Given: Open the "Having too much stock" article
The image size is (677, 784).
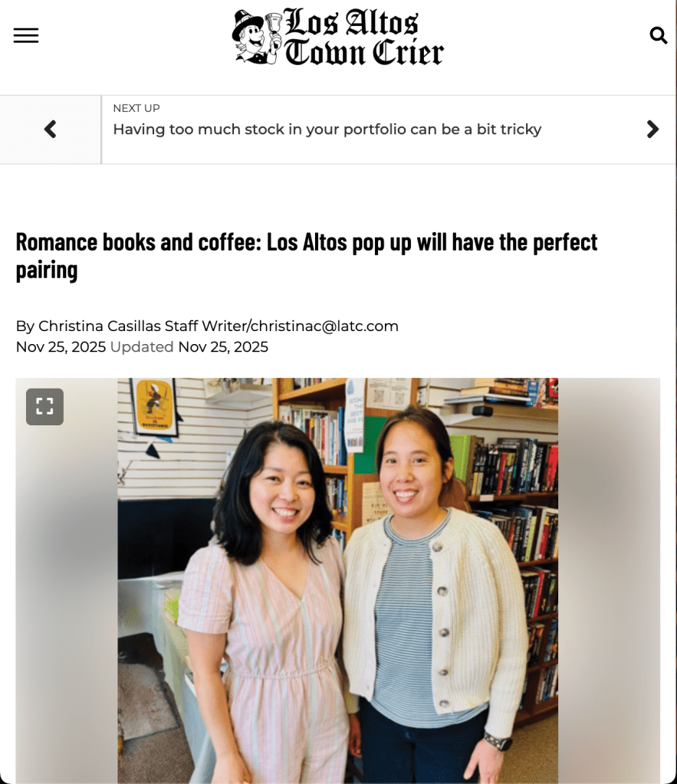Looking at the screenshot, I should (327, 130).
